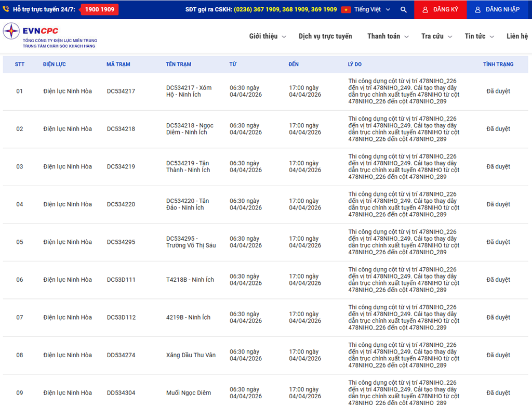The image size is (532, 405).
Task: Select the row with station code DC534217
Action: [121, 92]
